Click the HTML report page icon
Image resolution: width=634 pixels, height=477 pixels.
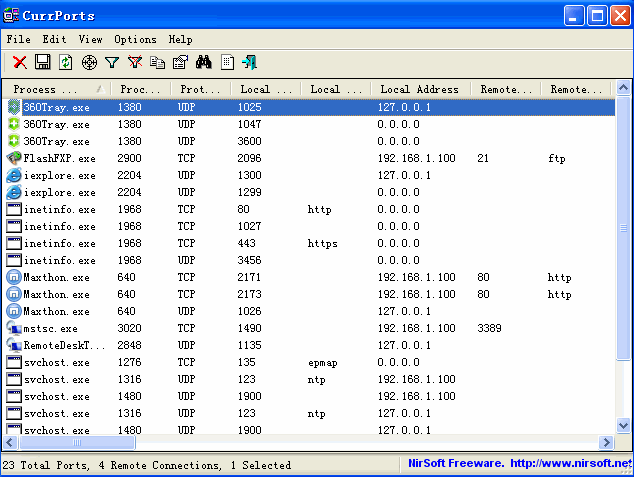point(227,62)
